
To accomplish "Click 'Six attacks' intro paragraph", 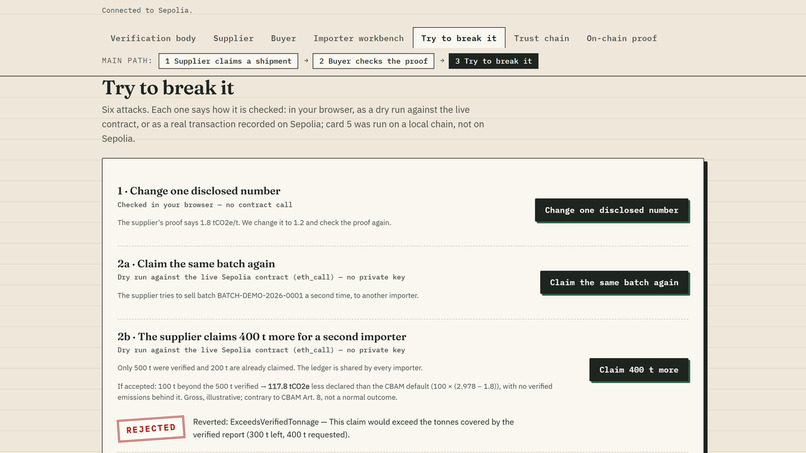I will coord(293,124).
